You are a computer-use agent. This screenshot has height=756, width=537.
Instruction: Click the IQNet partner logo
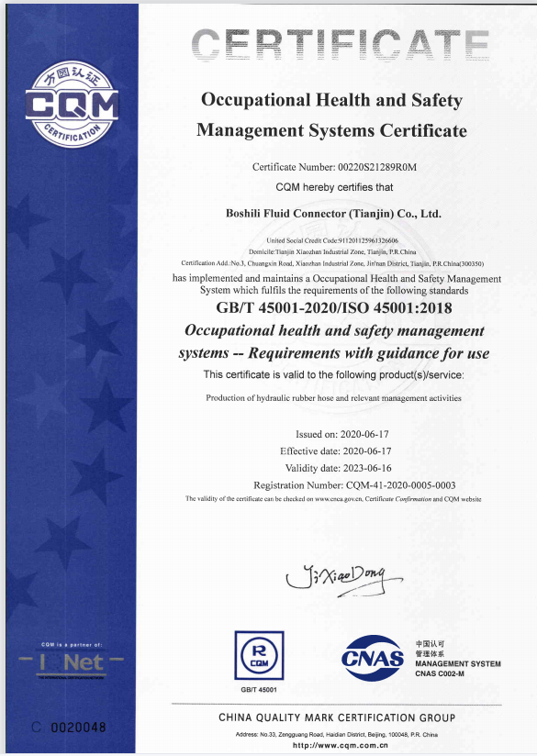tap(72, 663)
